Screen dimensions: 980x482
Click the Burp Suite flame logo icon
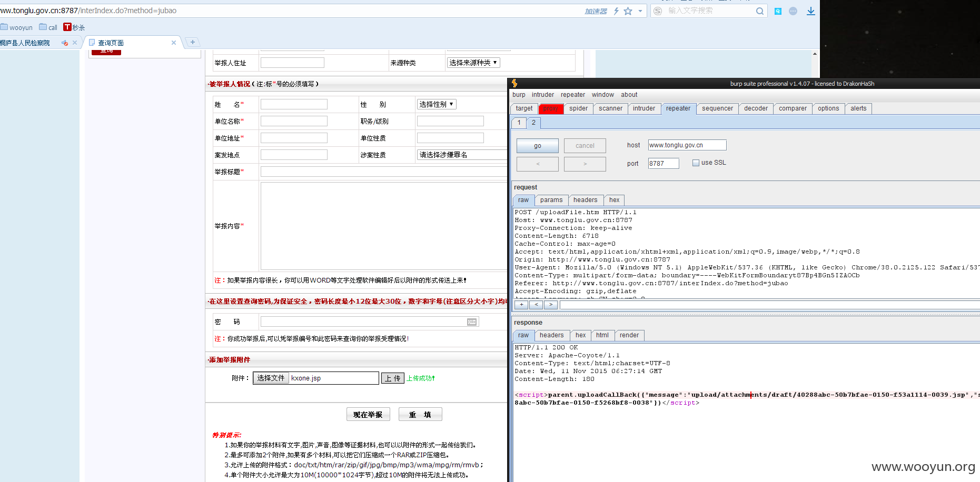pyautogui.click(x=514, y=83)
